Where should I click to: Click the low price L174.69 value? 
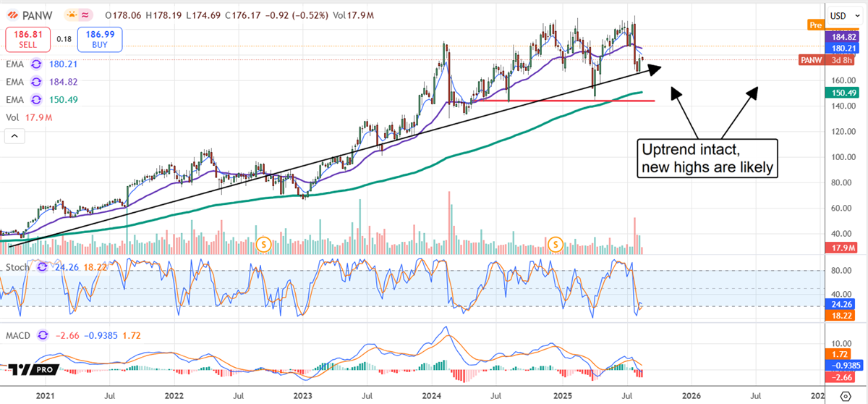click(x=203, y=14)
